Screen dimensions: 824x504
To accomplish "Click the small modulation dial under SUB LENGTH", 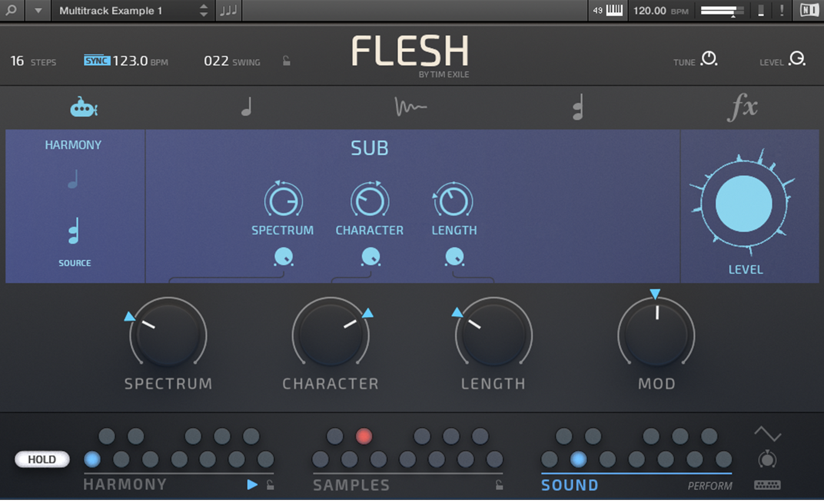I will tap(454, 257).
